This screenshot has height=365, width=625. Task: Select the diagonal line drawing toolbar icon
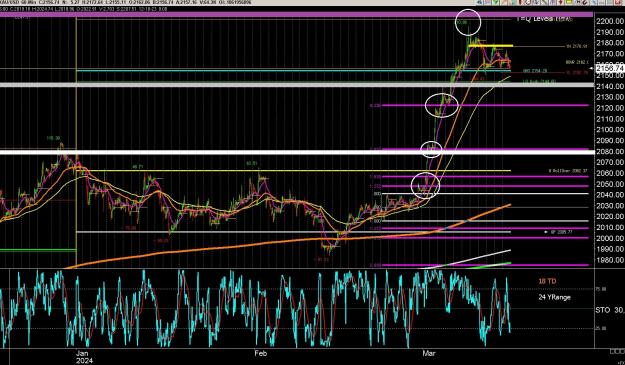coord(543,2)
